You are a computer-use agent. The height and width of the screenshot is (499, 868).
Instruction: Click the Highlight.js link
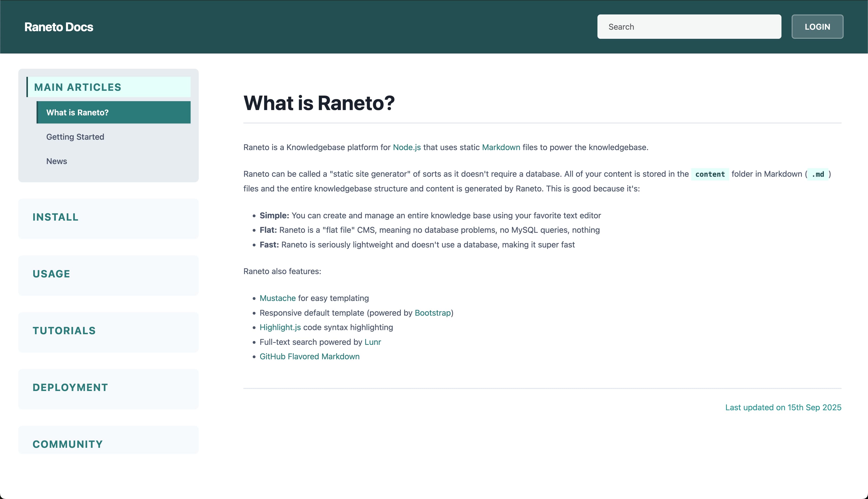click(280, 327)
